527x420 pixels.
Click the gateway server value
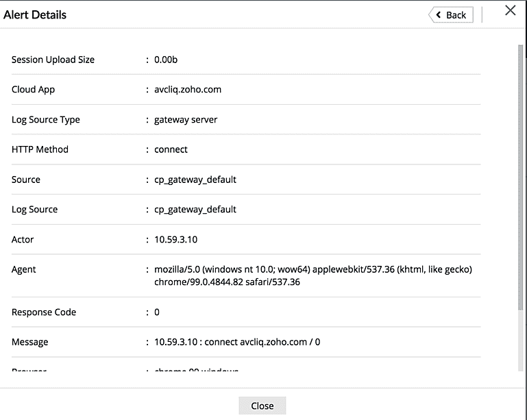pyautogui.click(x=186, y=120)
